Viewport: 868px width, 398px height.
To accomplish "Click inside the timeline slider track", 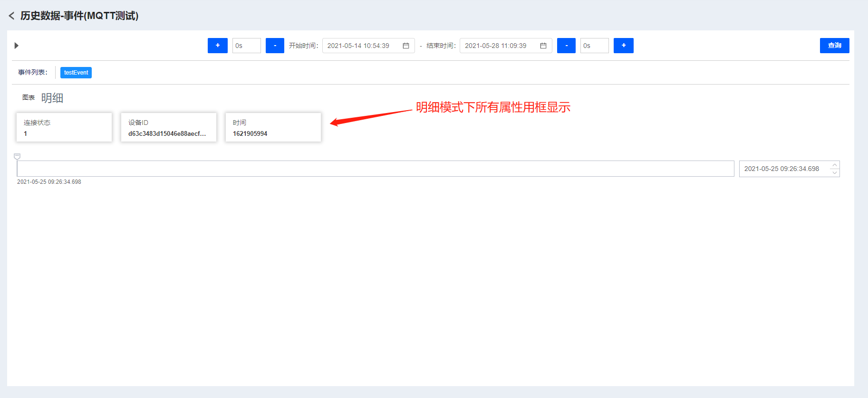I will 376,169.
